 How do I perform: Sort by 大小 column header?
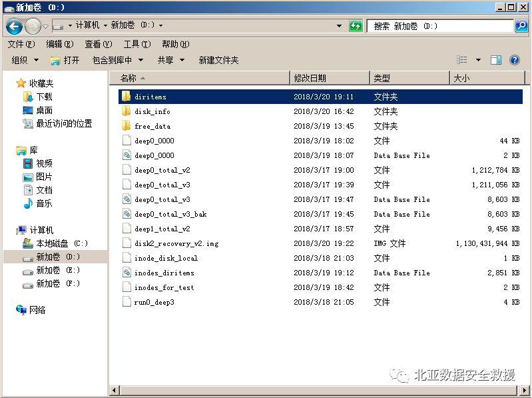[487, 78]
